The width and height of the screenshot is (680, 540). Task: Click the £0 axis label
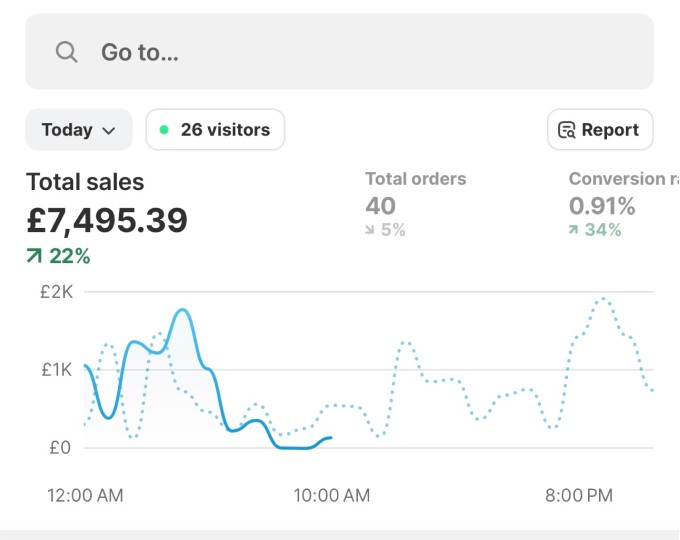click(x=60, y=447)
